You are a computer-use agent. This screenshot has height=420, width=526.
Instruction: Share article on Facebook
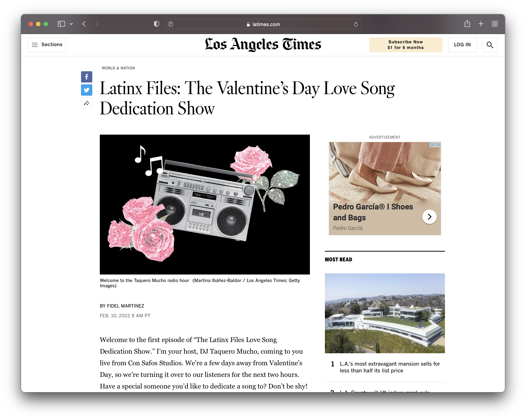(86, 77)
